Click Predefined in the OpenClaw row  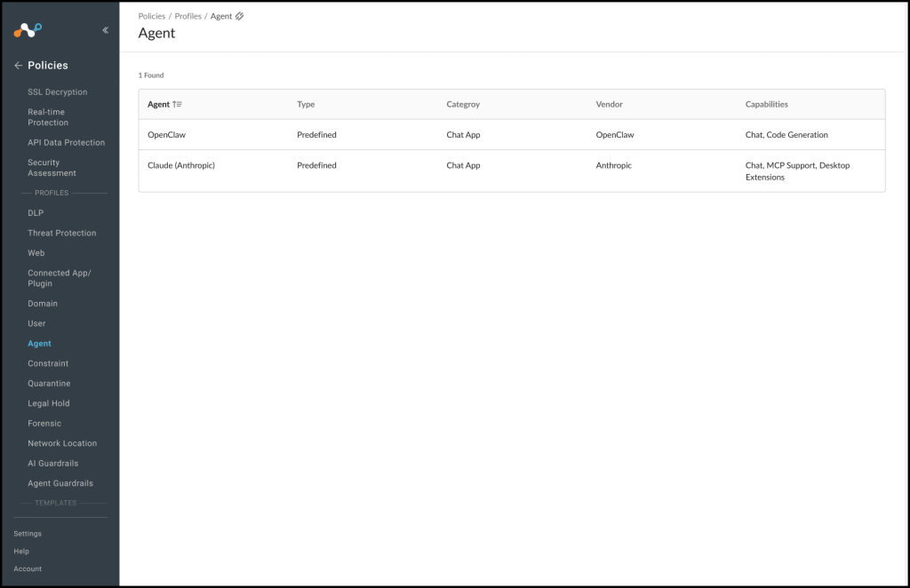[x=317, y=134]
